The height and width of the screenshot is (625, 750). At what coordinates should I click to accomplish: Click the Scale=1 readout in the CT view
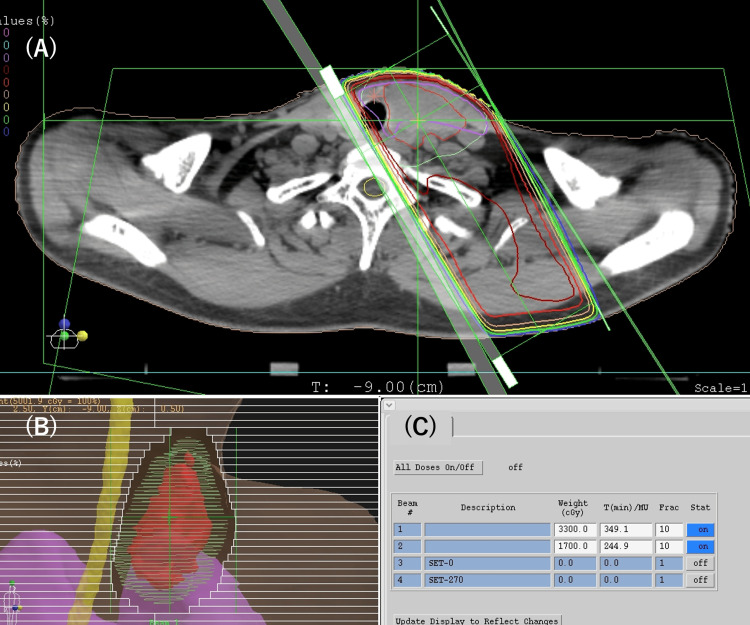[x=721, y=388]
